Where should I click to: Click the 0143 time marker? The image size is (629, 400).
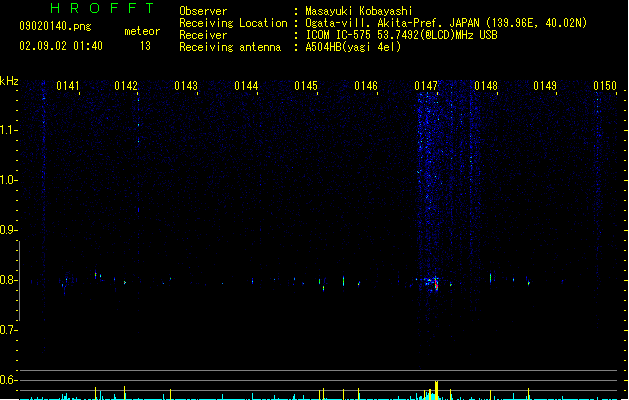[186, 86]
